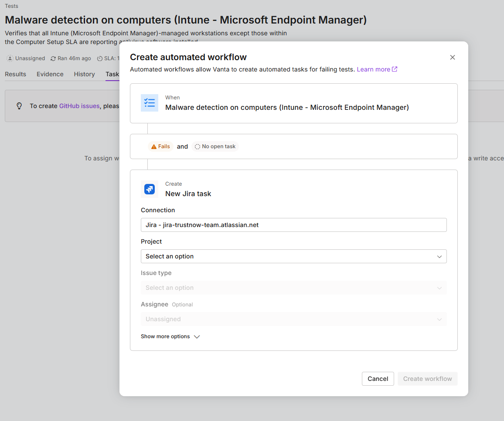Click the No open task badge

[x=215, y=146]
